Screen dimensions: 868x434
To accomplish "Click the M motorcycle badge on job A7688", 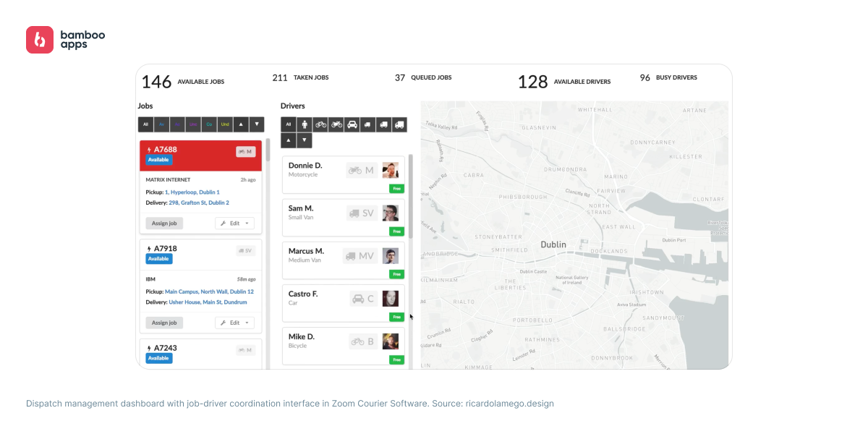I will [246, 152].
